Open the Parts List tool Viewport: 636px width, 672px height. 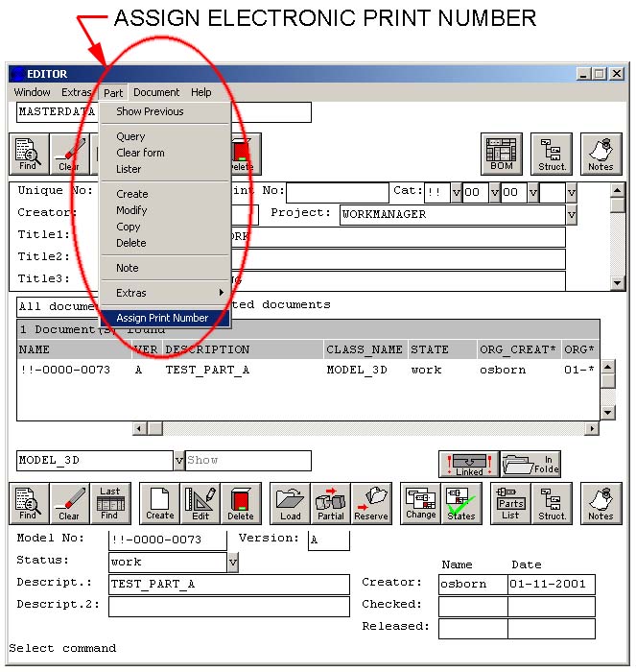point(510,503)
